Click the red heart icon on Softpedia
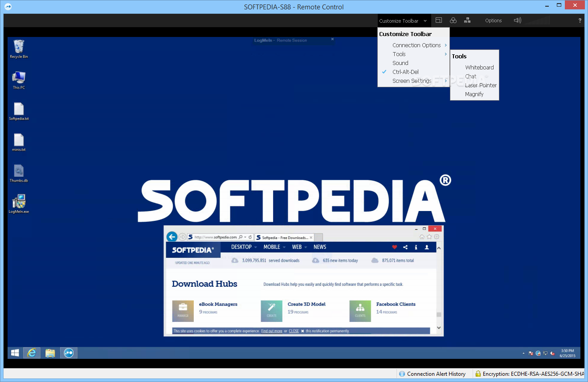This screenshot has height=382, width=588. coord(394,247)
